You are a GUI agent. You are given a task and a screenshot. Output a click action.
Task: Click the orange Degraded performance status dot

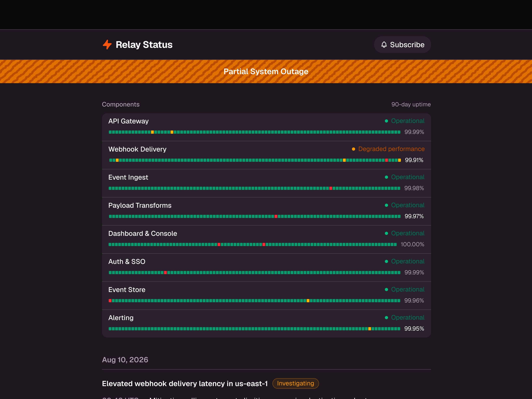(x=353, y=149)
